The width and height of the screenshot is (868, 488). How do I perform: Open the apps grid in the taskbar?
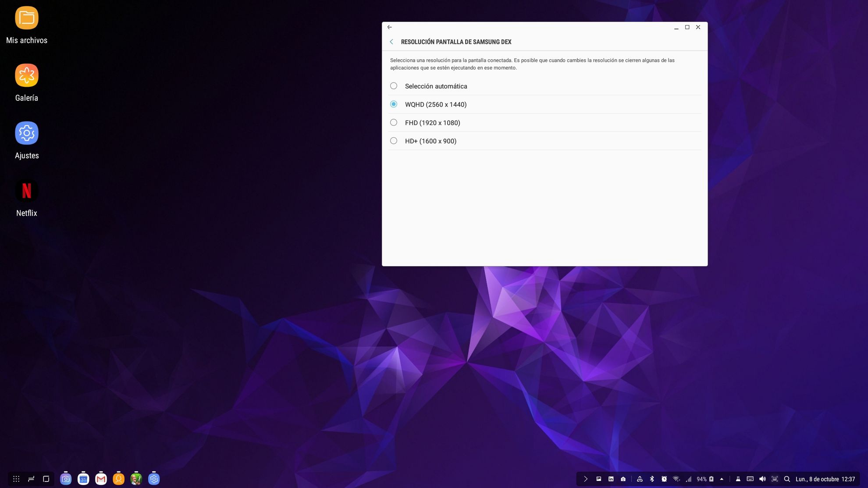click(16, 479)
